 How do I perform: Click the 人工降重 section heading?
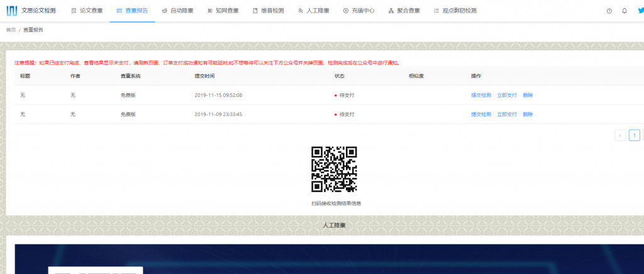pyautogui.click(x=335, y=225)
